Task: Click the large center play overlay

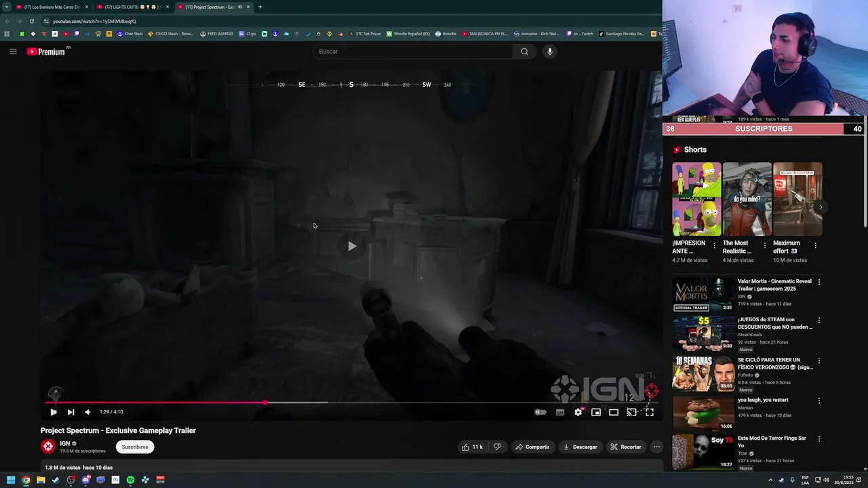Action: tap(351, 246)
